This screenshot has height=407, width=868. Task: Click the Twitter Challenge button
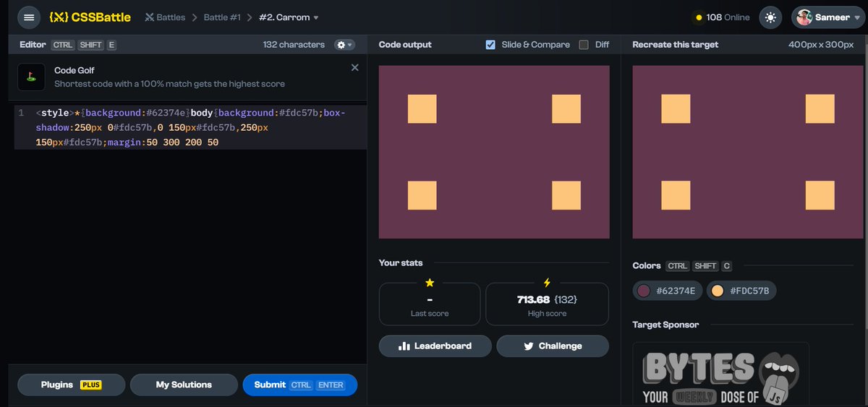(553, 346)
